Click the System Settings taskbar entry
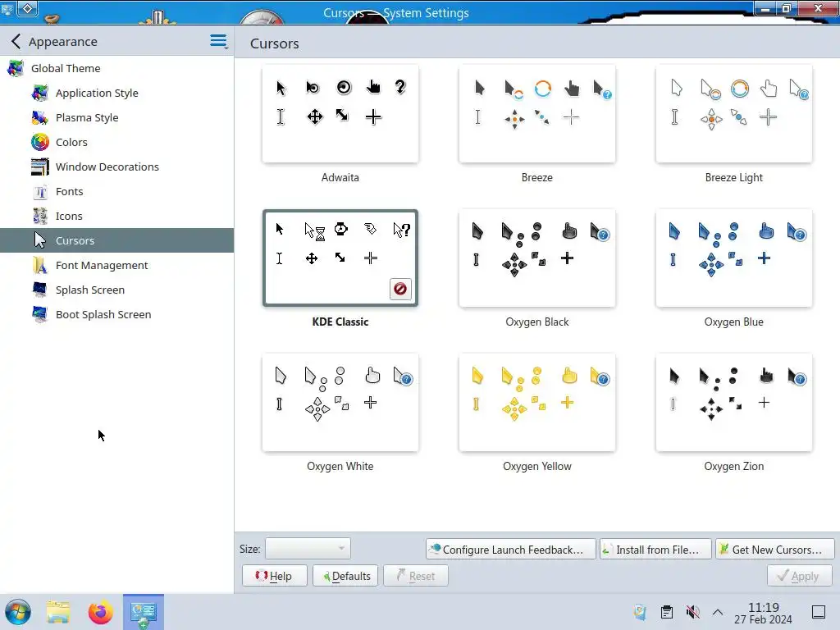Viewport: 840px width, 630px height. pyautogui.click(x=143, y=612)
